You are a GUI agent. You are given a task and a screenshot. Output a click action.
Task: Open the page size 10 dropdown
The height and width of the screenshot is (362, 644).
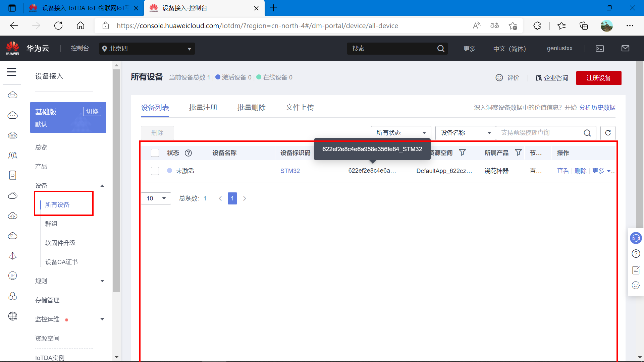click(x=156, y=198)
